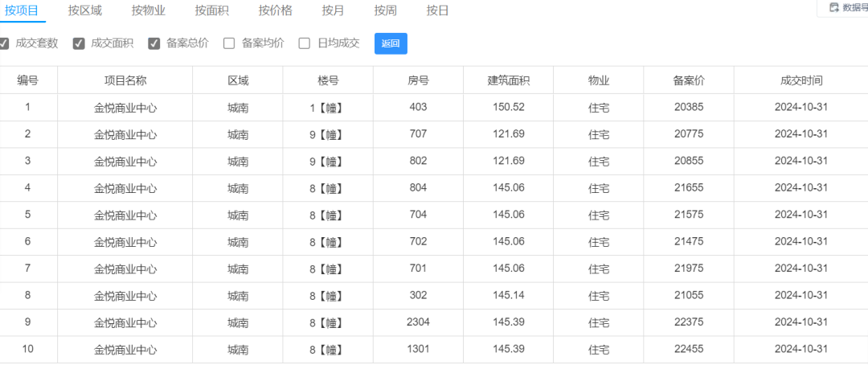Open the 按面积 tab
This screenshot has height=365, width=868.
coord(212,10)
